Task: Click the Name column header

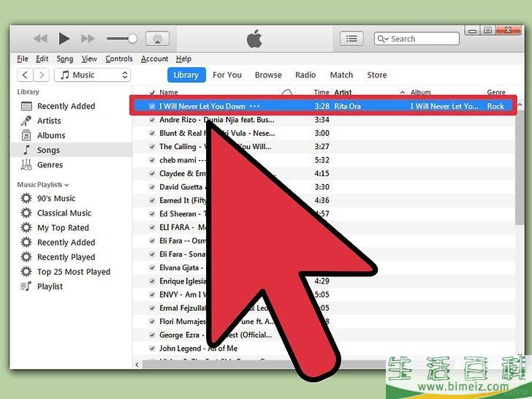Action: [169, 92]
